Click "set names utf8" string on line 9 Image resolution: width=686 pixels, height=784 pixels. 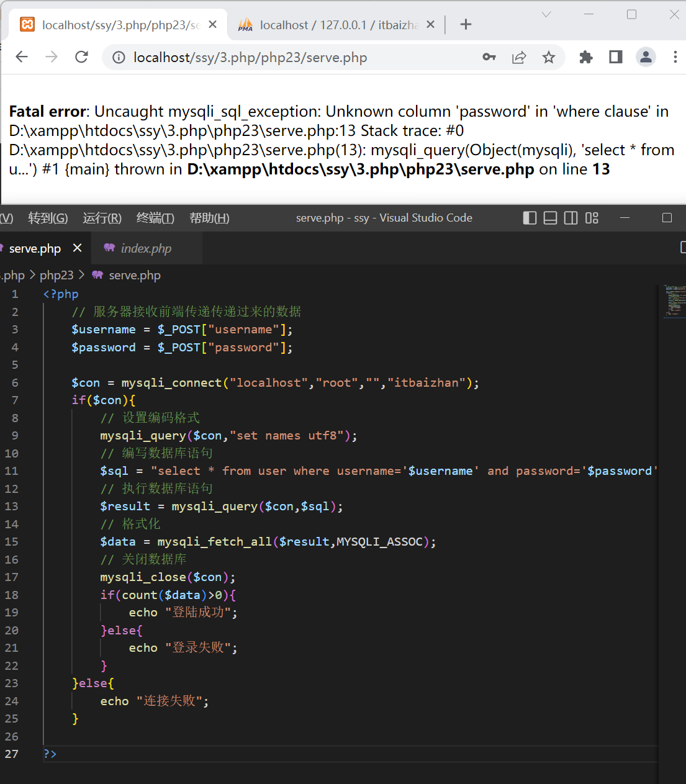pos(286,436)
